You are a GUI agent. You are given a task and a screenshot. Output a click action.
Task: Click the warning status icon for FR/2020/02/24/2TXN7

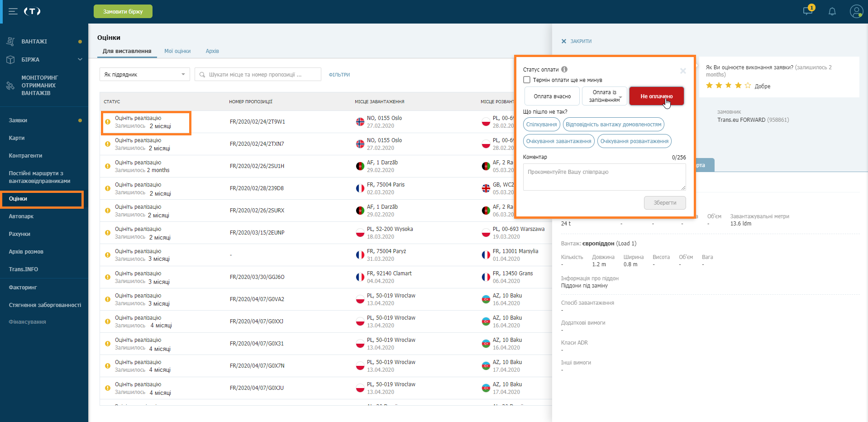pyautogui.click(x=108, y=144)
